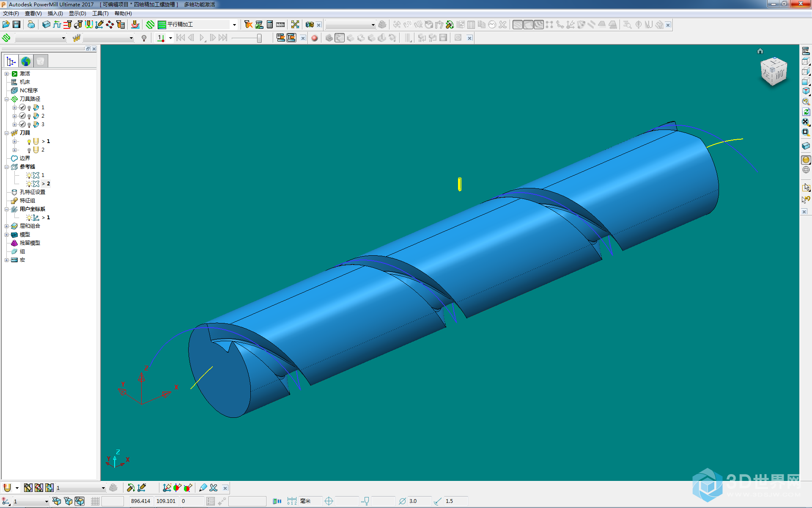Click the tolerance value field showing 3.0
The height and width of the screenshot is (508, 812).
tap(419, 501)
